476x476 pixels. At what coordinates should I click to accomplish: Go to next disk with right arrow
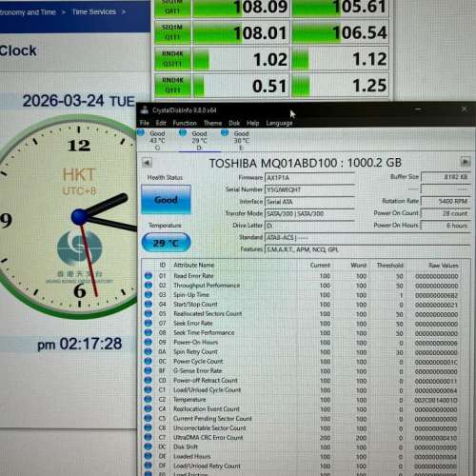466,162
